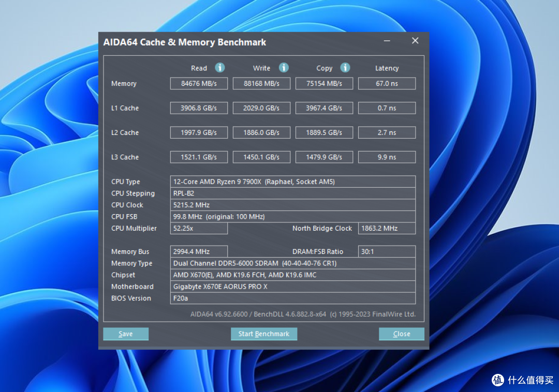The image size is (559, 392).
Task: Click the L1 Cache row label
Action: pos(125,108)
